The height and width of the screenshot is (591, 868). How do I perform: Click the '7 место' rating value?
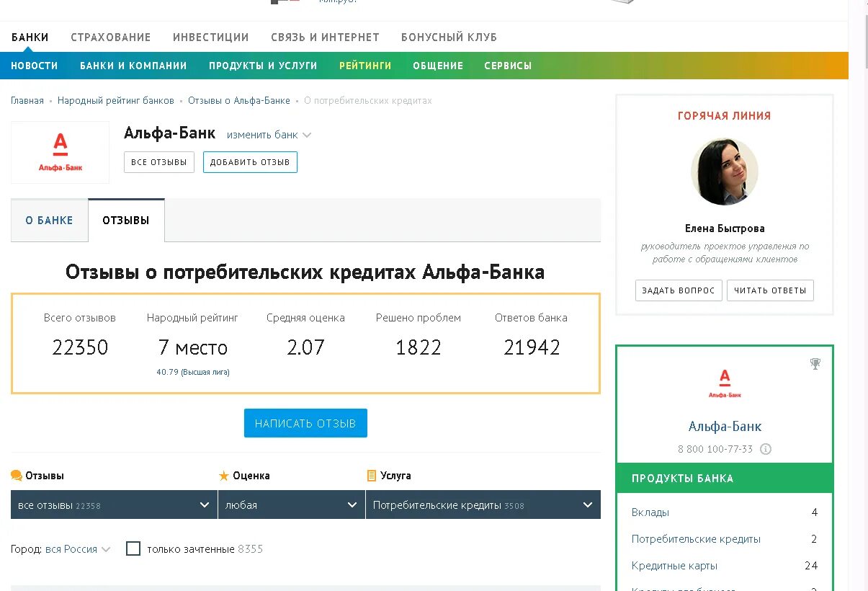[x=192, y=347]
